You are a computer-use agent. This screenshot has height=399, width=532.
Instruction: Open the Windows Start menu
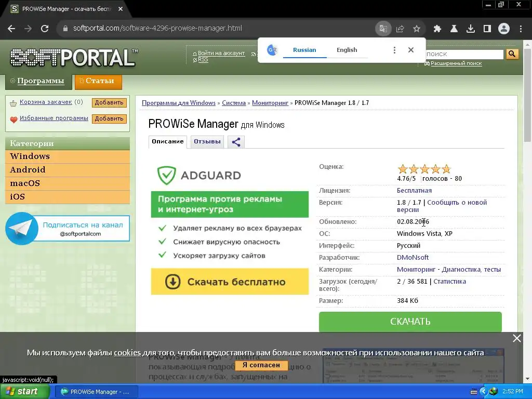[x=25, y=392]
